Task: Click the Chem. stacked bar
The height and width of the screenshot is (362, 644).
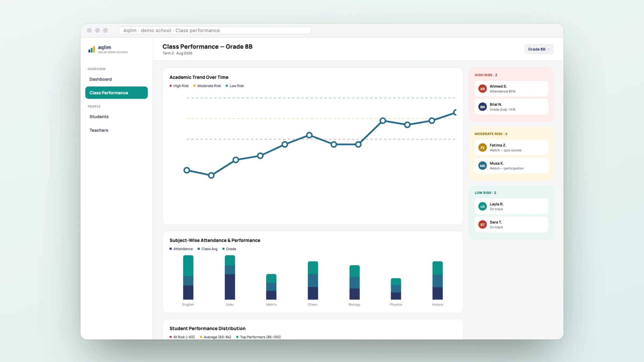Action: (x=313, y=280)
